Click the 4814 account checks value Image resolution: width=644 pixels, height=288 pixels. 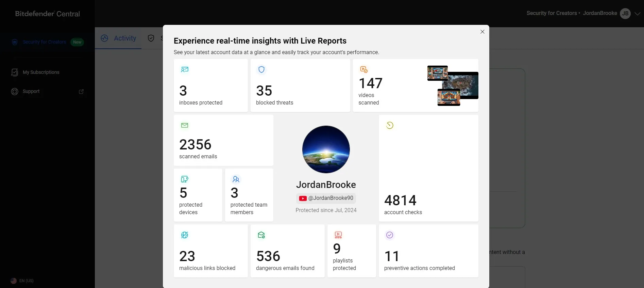point(400,201)
